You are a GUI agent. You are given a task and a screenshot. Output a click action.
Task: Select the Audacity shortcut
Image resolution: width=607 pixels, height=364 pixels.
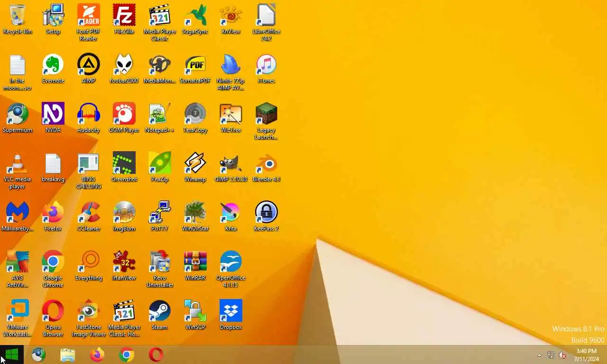click(89, 114)
